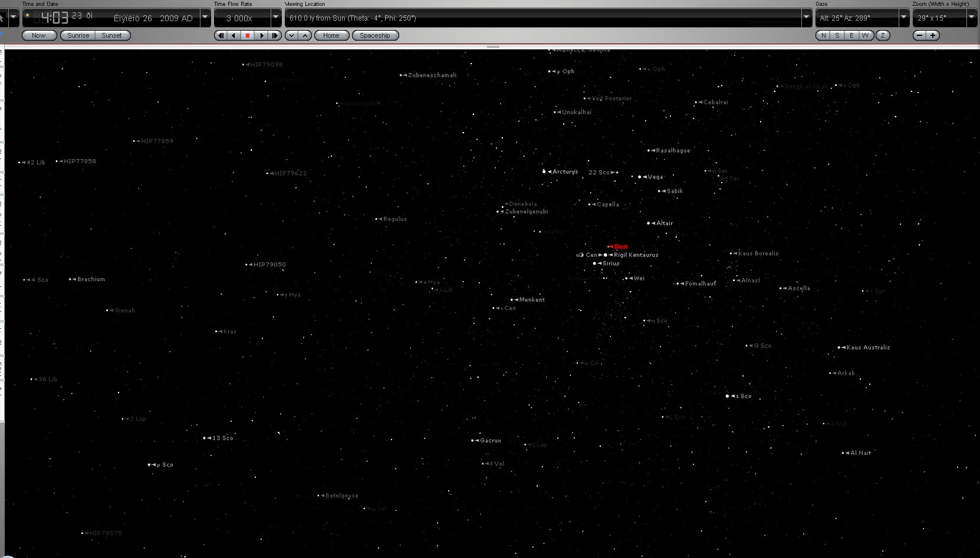Raise viewing elevation with up chevron button
980x558 pixels.
point(305,35)
